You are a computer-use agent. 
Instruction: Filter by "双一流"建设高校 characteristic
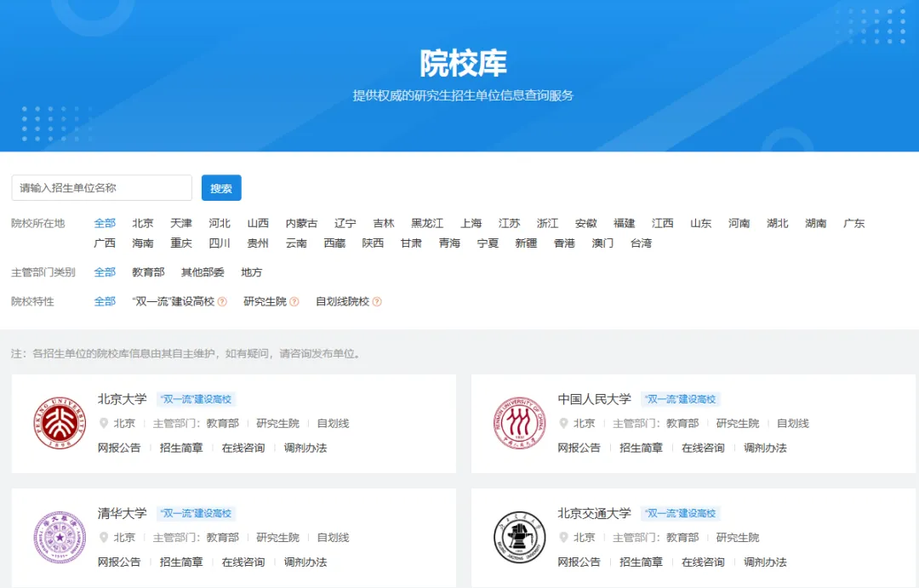tap(174, 301)
